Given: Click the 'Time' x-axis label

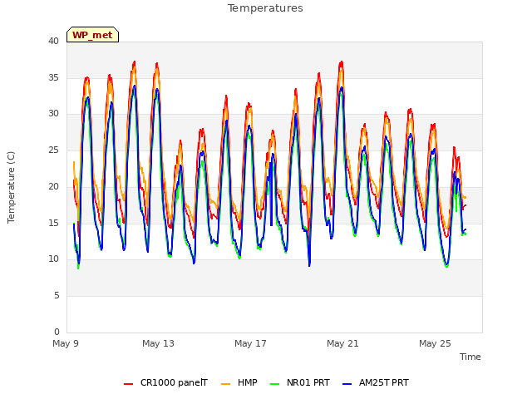Looking at the screenshot, I should [x=470, y=357].
